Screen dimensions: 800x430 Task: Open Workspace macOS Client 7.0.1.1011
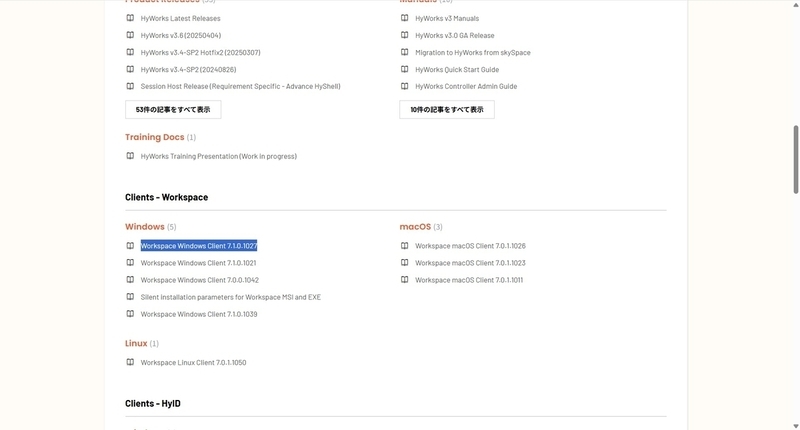point(469,280)
